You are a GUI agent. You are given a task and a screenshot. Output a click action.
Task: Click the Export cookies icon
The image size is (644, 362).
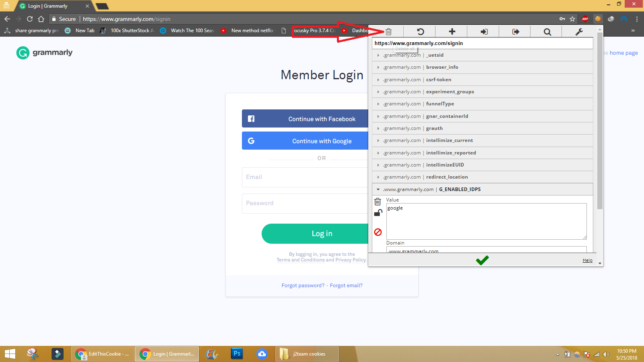point(516,31)
